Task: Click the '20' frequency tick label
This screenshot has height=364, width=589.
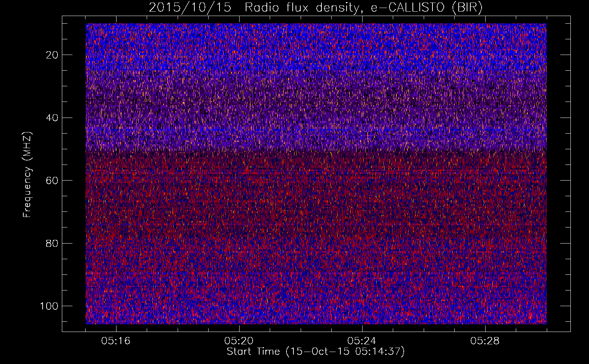Action: click(x=52, y=55)
